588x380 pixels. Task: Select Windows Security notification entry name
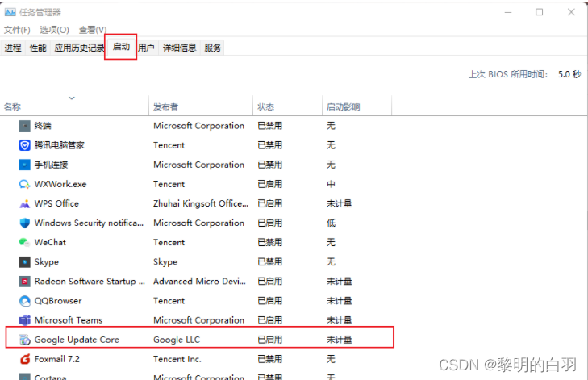pos(89,223)
